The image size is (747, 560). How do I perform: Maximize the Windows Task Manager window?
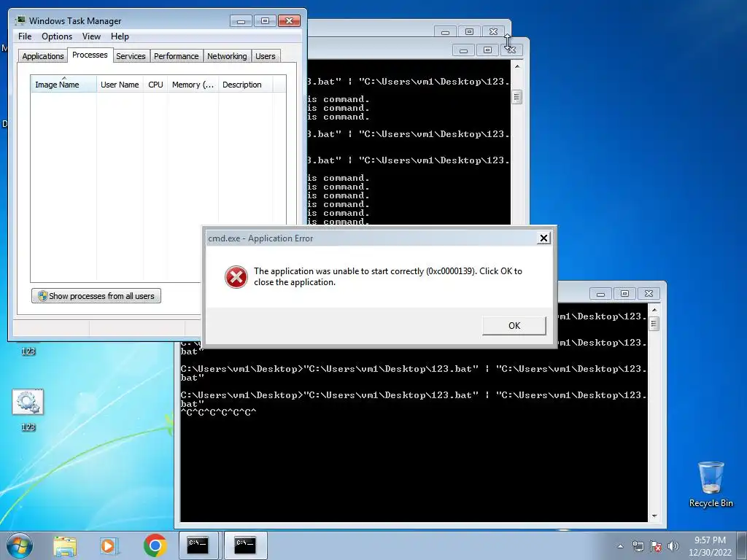[265, 20]
